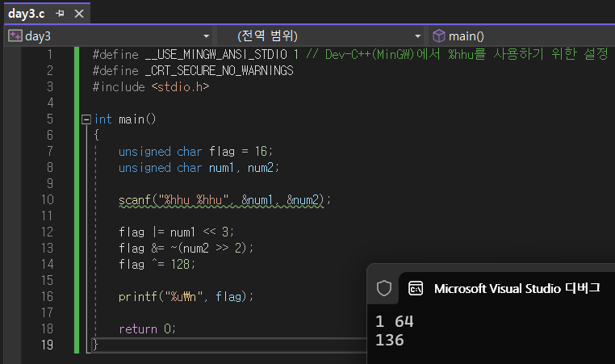Viewport: 615px width, 364px height.
Task: Click the shield icon in debug console
Action: tap(384, 288)
